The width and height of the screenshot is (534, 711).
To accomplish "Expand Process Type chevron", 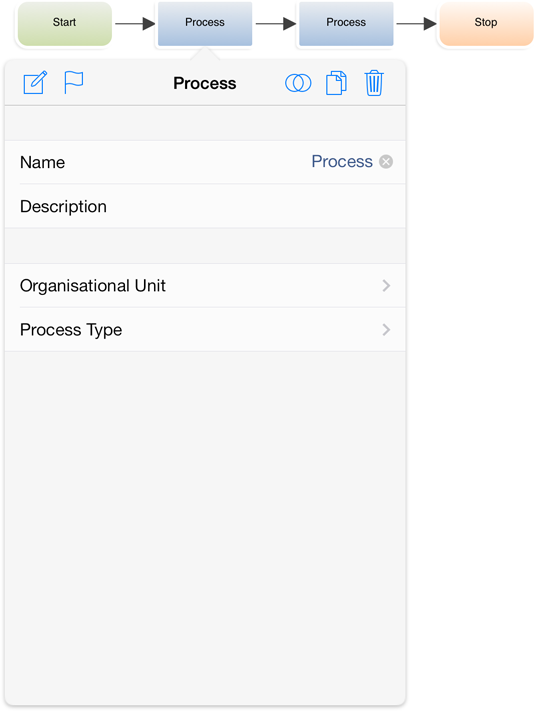I will coord(386,330).
